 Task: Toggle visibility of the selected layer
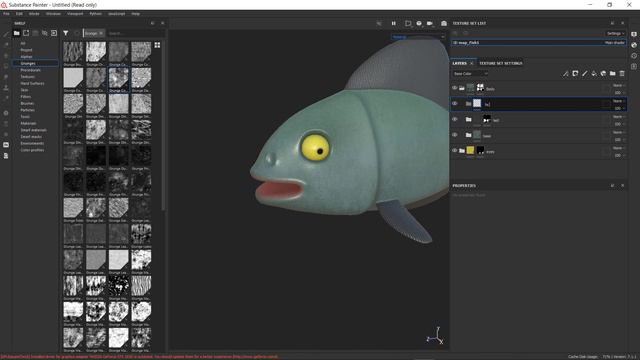pos(454,104)
